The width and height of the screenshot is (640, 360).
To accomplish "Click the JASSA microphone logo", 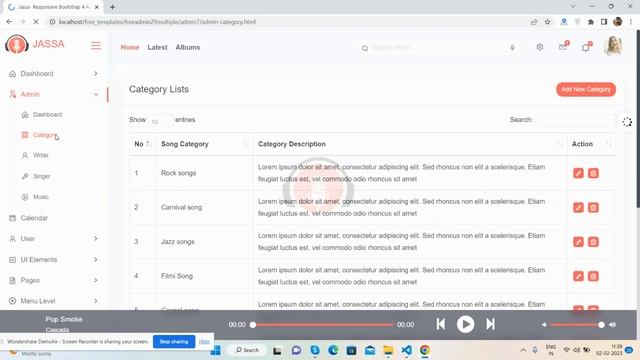I will 16,44.
